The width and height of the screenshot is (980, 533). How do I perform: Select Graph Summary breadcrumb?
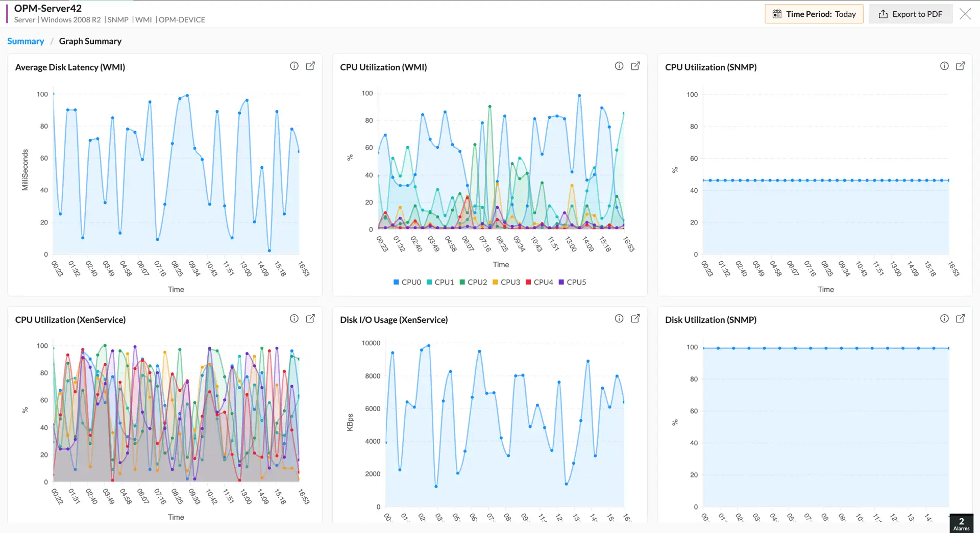pyautogui.click(x=90, y=41)
